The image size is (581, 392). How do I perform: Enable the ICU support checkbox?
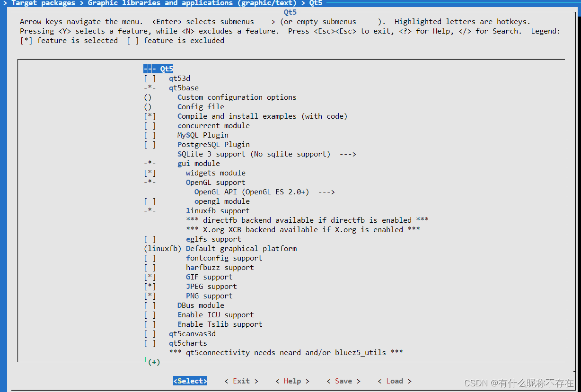(150, 315)
